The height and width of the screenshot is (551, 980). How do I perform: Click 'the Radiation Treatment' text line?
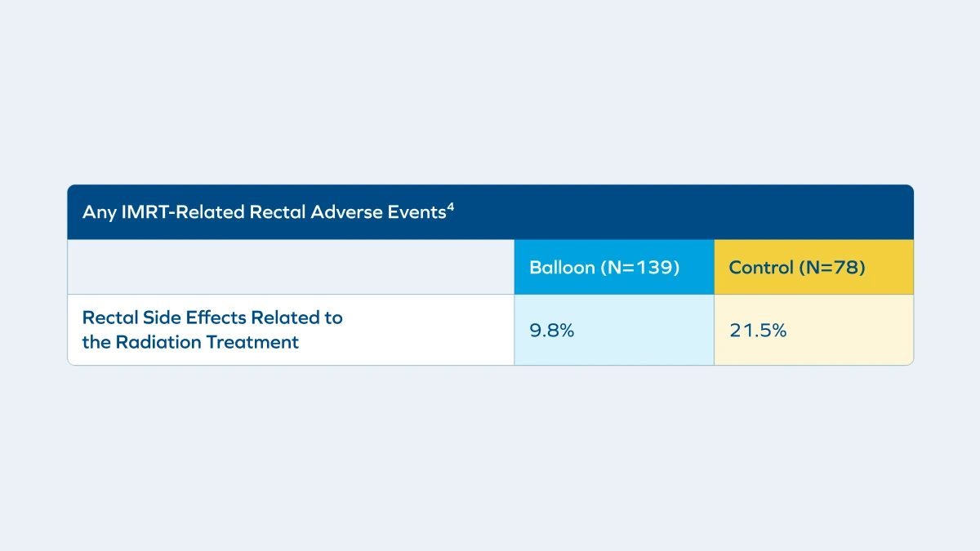coord(190,342)
